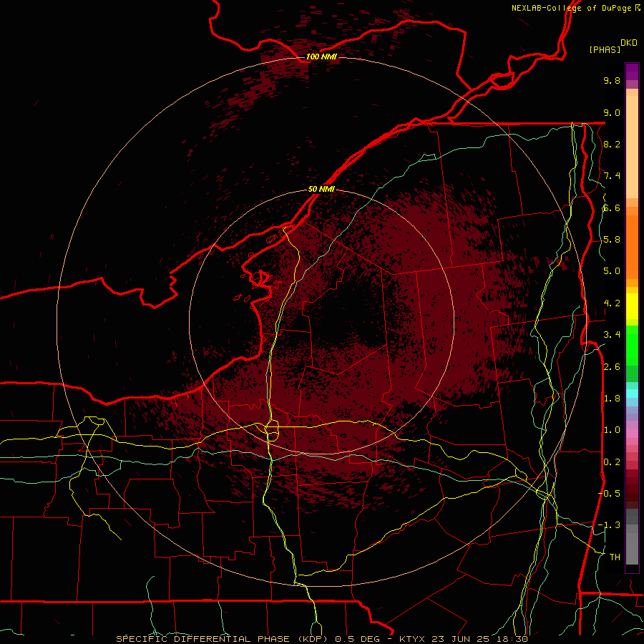
Task: Click the purple segment atop color bar
Action: 632,72
